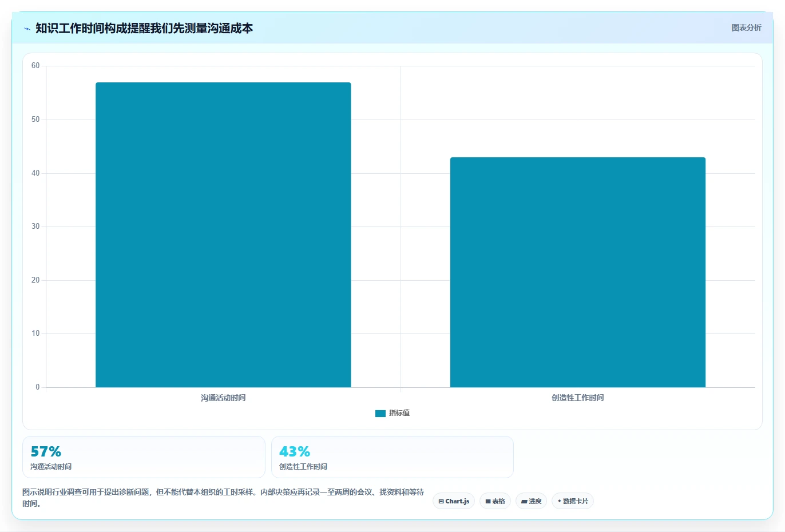Image resolution: width=785 pixels, height=532 pixels.
Task: Click the y-axis value 30
Action: (x=35, y=227)
